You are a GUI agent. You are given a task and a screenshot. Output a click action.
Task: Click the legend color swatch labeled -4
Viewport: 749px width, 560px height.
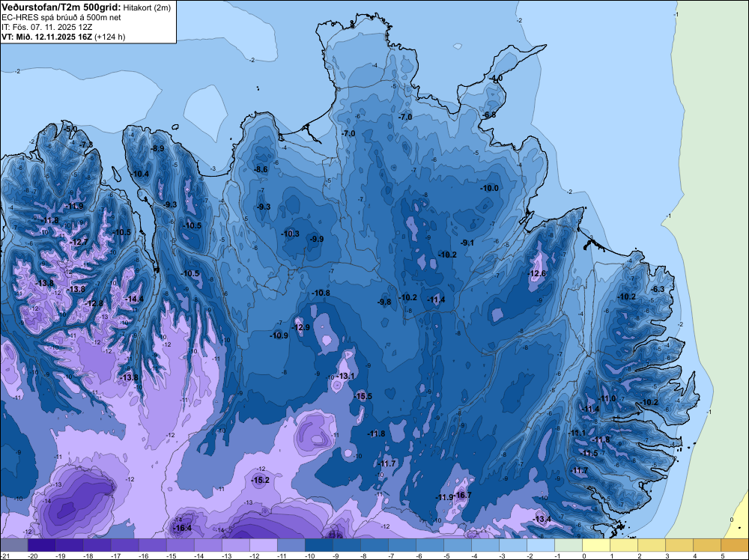click(x=485, y=546)
